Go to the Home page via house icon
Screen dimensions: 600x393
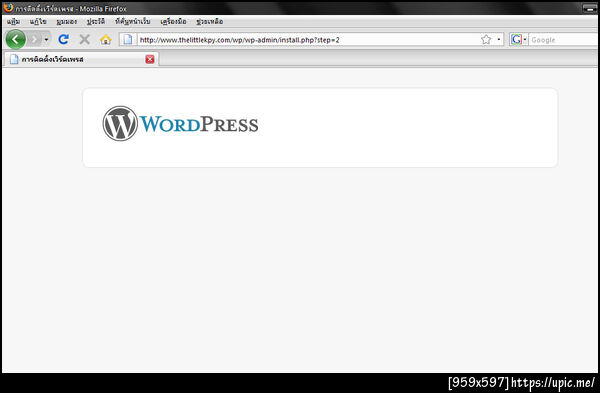106,39
